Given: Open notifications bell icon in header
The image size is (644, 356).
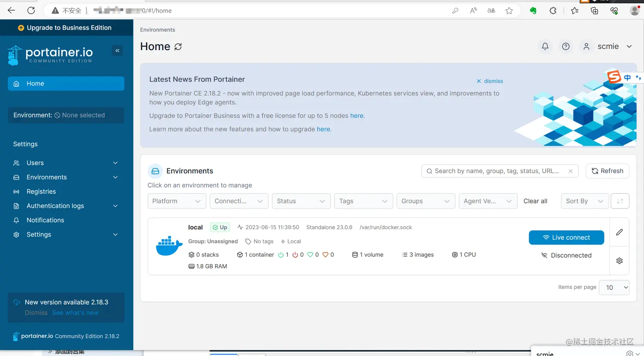Looking at the screenshot, I should tap(545, 46).
